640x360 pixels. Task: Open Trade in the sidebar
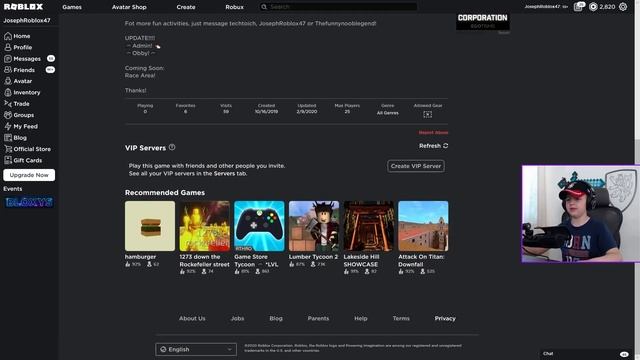[17, 104]
